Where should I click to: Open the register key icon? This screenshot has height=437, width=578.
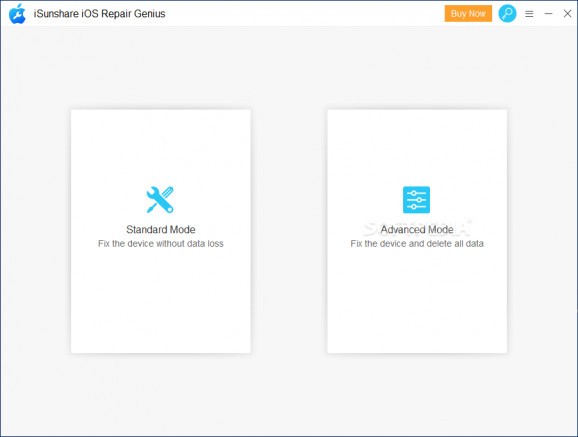click(507, 14)
